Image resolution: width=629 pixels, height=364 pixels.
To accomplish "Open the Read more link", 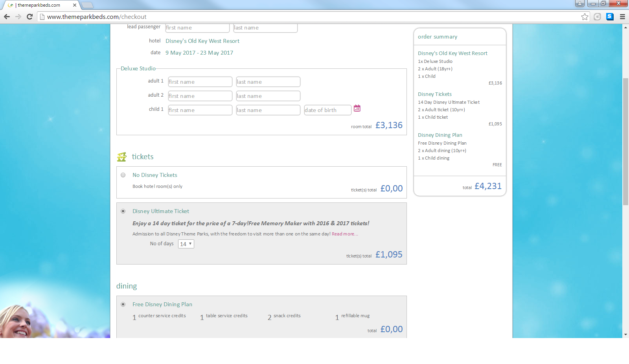I will [345, 234].
